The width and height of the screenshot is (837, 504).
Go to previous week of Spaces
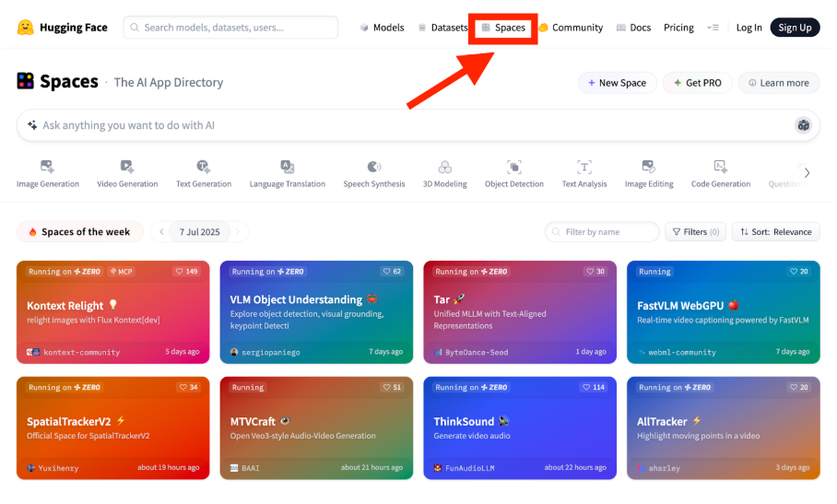click(162, 232)
